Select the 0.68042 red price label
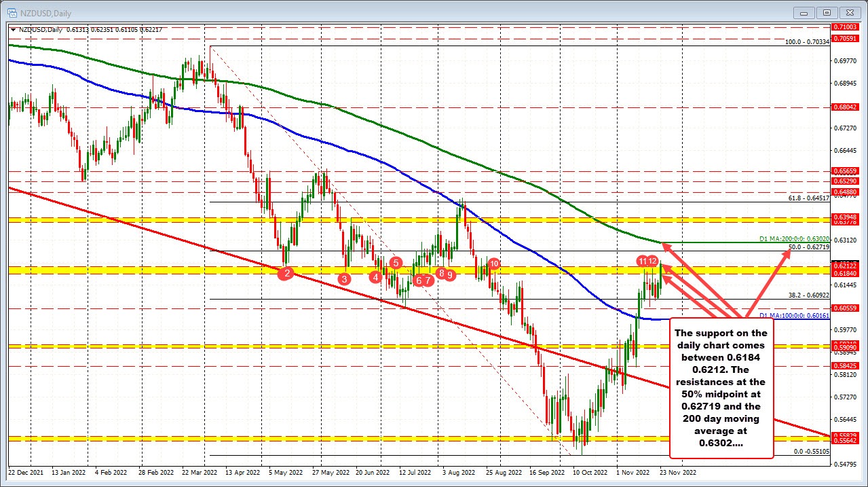This screenshot has width=868, height=487. point(845,107)
